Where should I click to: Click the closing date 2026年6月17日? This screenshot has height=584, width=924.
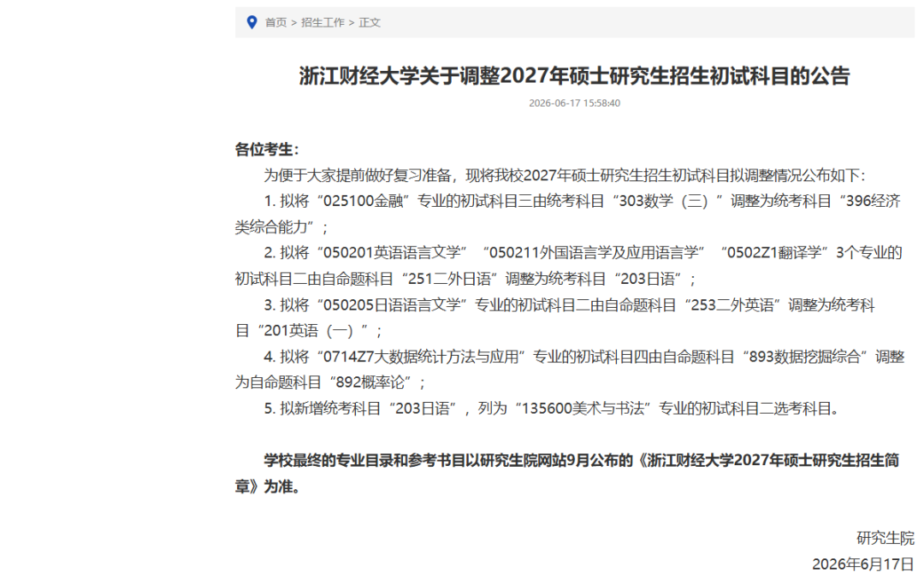pyautogui.click(x=863, y=564)
